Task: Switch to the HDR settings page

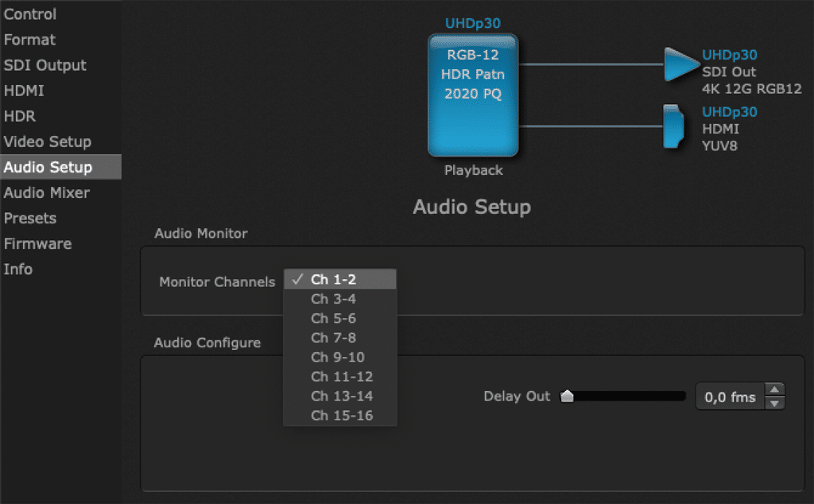Action: [20, 116]
